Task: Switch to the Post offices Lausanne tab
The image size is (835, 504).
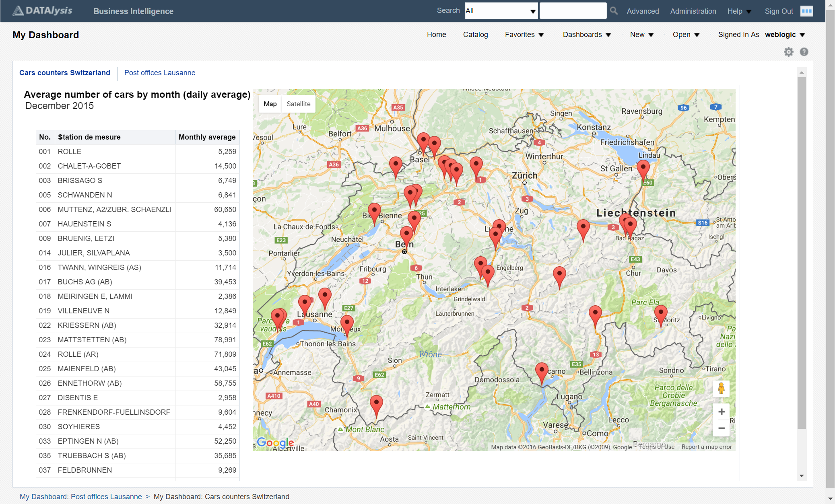Action: (160, 73)
